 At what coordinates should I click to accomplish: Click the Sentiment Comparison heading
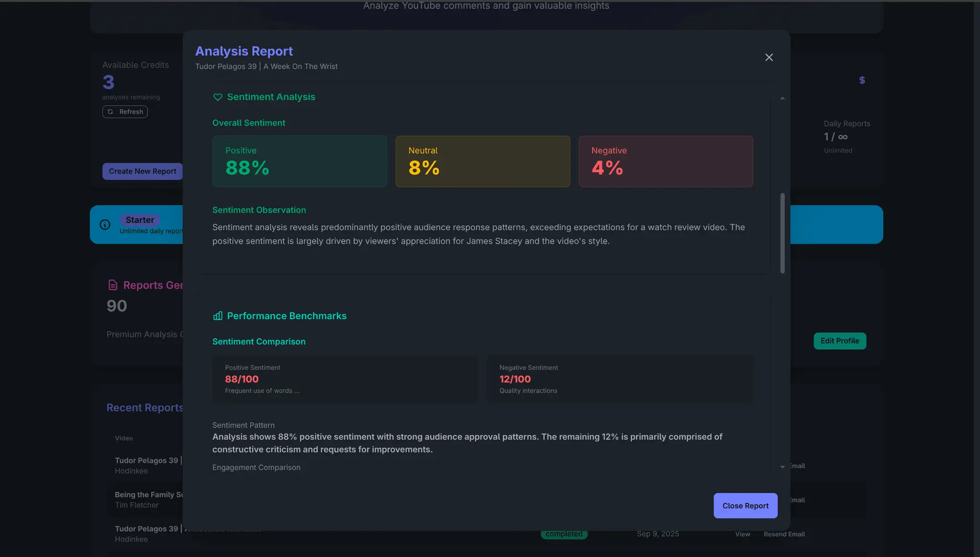(259, 342)
